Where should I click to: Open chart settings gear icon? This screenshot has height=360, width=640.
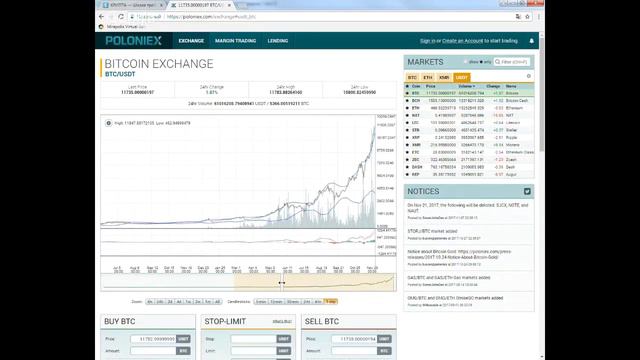[108, 123]
